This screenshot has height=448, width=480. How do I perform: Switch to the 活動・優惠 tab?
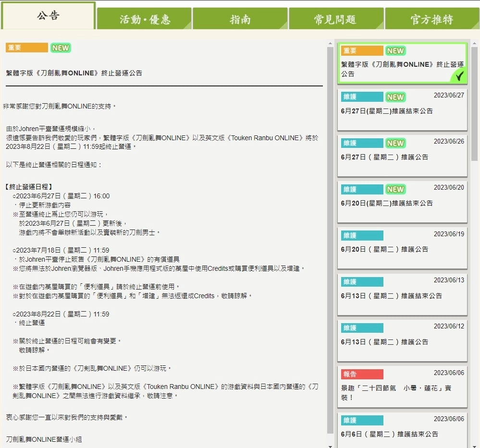click(143, 17)
